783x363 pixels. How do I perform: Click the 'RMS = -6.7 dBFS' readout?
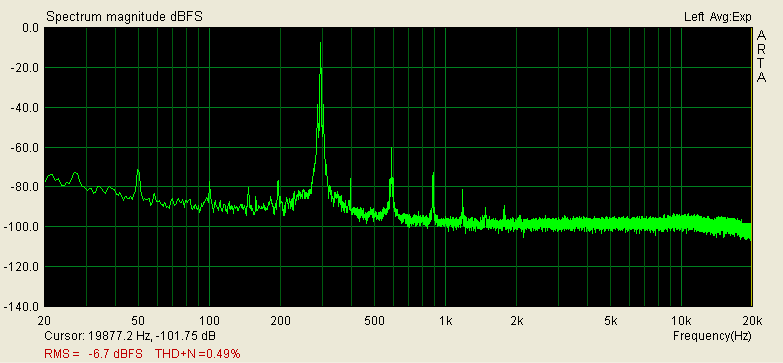tap(93, 354)
